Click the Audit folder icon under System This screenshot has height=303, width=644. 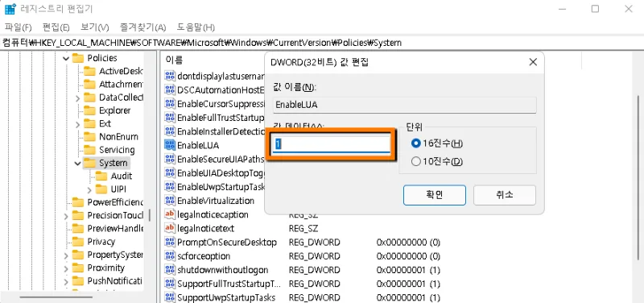[101, 176]
